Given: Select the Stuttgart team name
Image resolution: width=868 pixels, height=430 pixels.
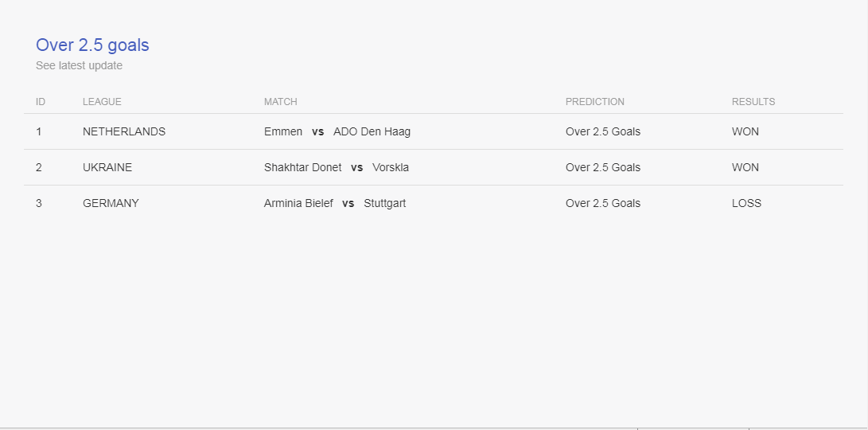Looking at the screenshot, I should point(385,203).
